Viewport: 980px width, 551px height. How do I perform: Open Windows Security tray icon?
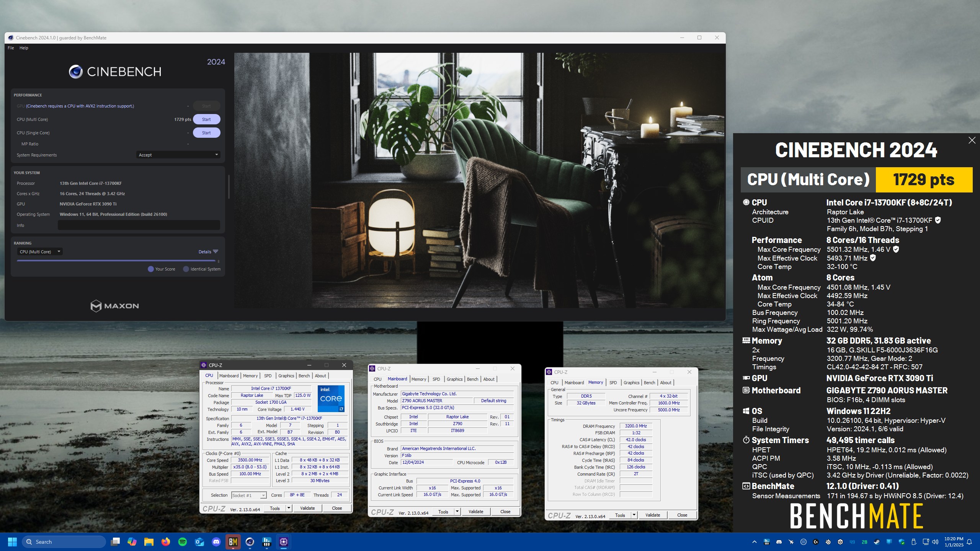tap(902, 542)
